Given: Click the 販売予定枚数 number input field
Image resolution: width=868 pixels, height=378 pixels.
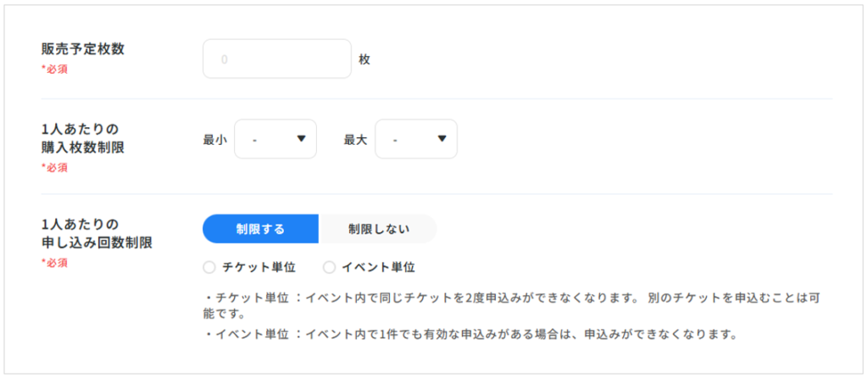Looking at the screenshot, I should point(276,59).
